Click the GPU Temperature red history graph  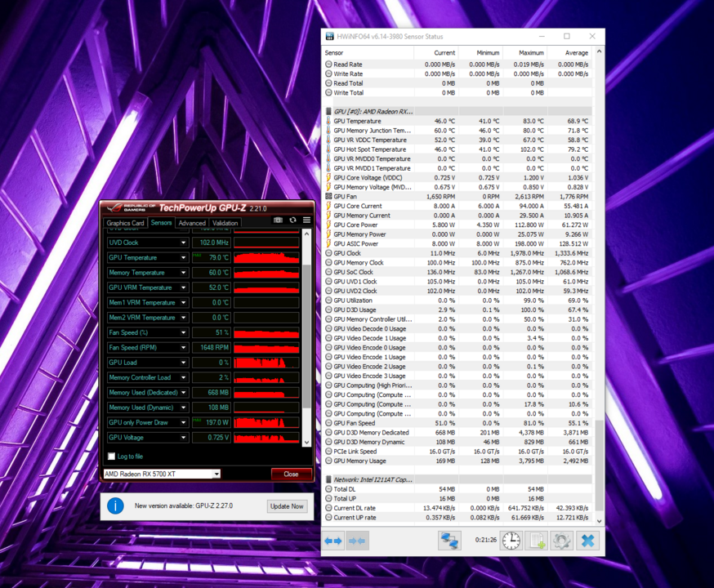tap(266, 257)
